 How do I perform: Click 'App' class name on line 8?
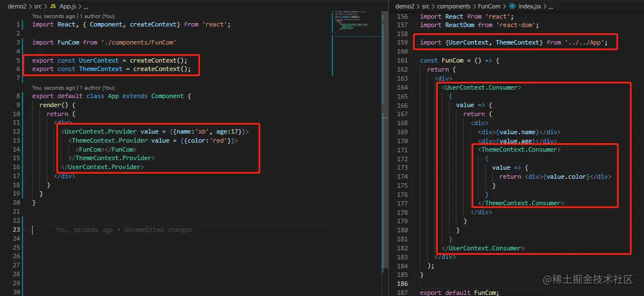click(x=113, y=96)
